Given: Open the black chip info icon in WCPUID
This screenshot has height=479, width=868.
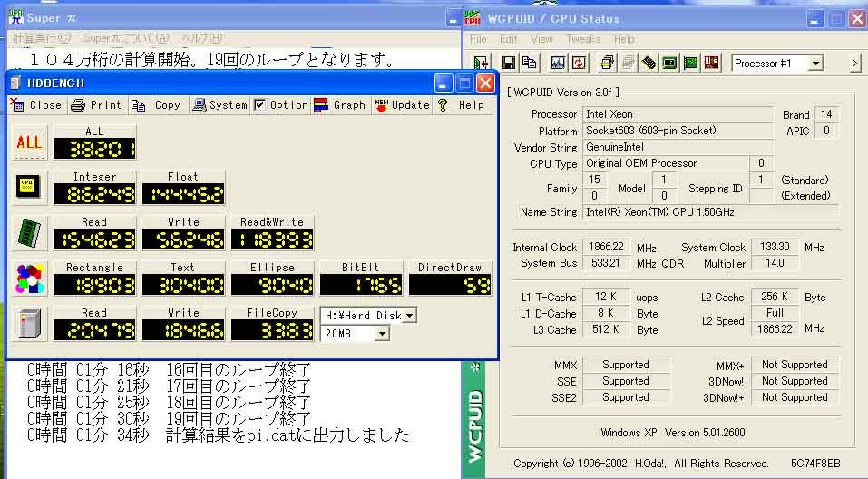Looking at the screenshot, I should tap(649, 64).
